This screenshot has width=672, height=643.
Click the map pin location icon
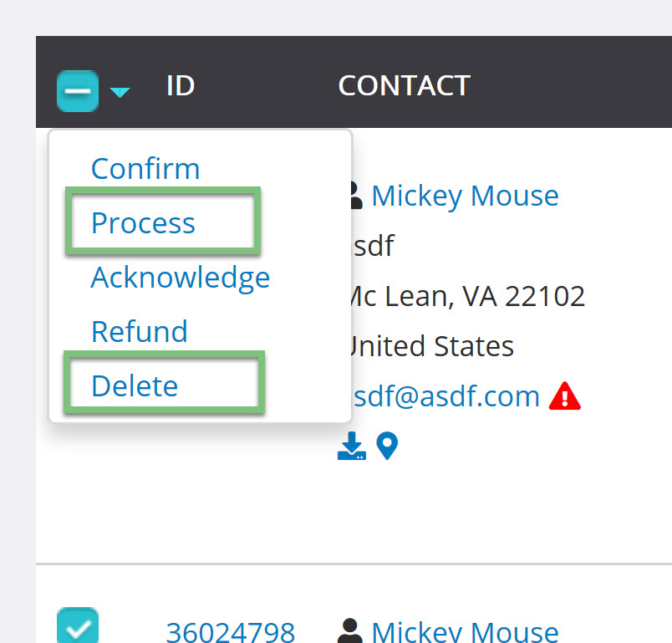coord(387,447)
